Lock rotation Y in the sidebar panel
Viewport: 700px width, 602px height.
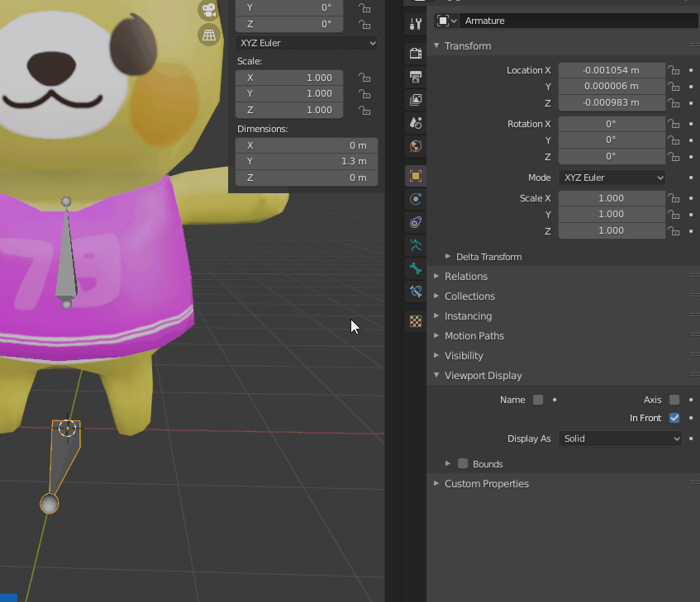point(364,8)
